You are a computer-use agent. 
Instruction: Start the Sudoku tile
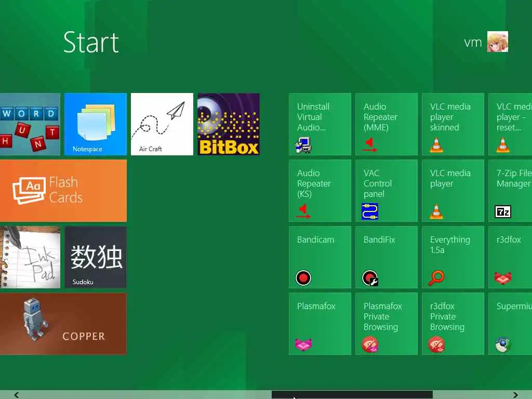[x=96, y=257]
